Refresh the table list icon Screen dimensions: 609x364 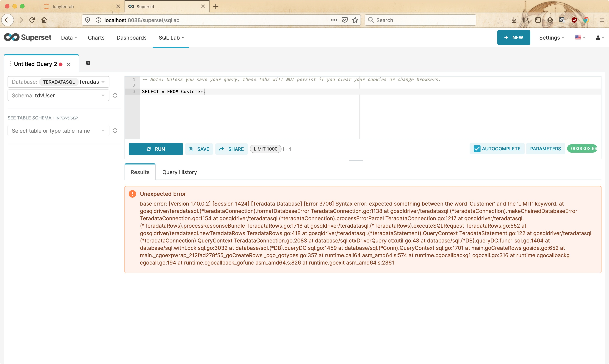pyautogui.click(x=115, y=131)
